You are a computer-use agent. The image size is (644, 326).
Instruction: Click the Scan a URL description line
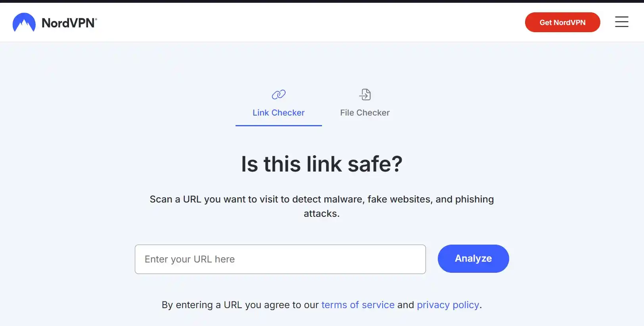[322, 199]
